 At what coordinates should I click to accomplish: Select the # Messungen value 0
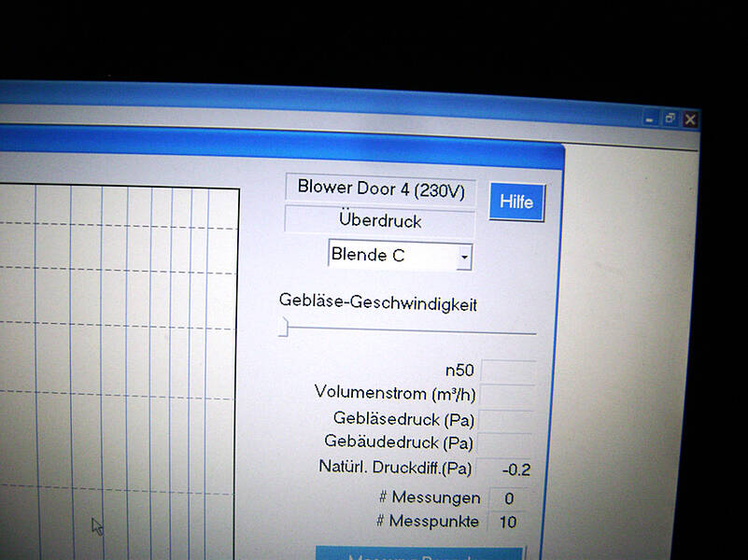[x=509, y=498]
